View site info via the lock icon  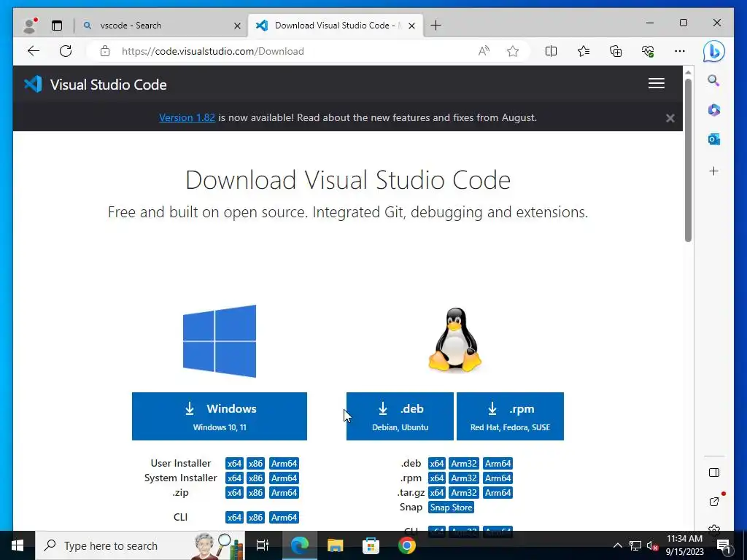105,51
